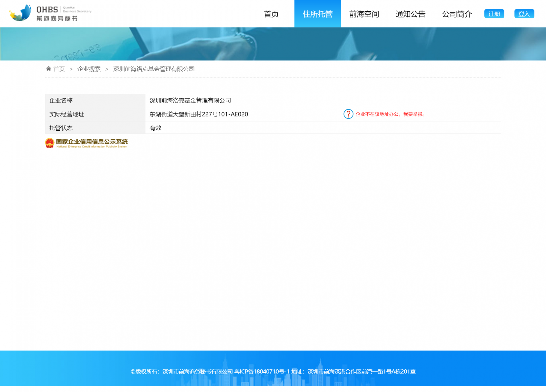
Task: Click the 粤ICP备 footer record text
Action: [x=262, y=372]
